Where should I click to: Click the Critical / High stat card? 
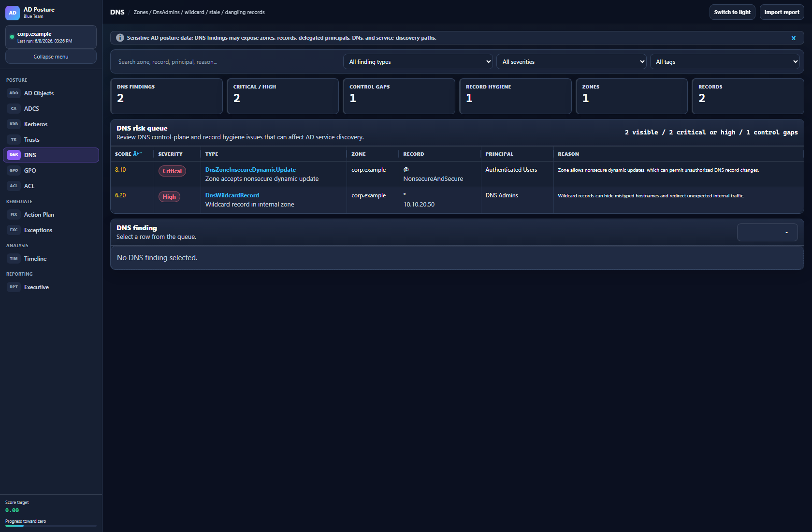pos(283,96)
